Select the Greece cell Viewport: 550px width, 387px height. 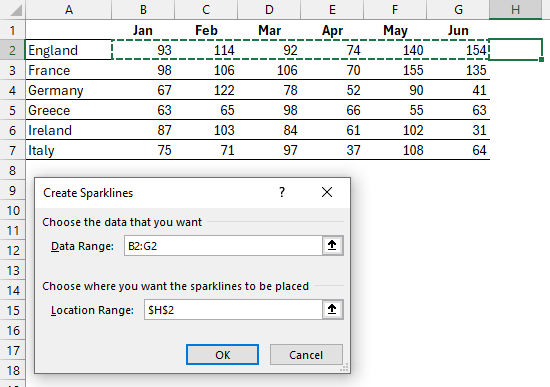69,110
